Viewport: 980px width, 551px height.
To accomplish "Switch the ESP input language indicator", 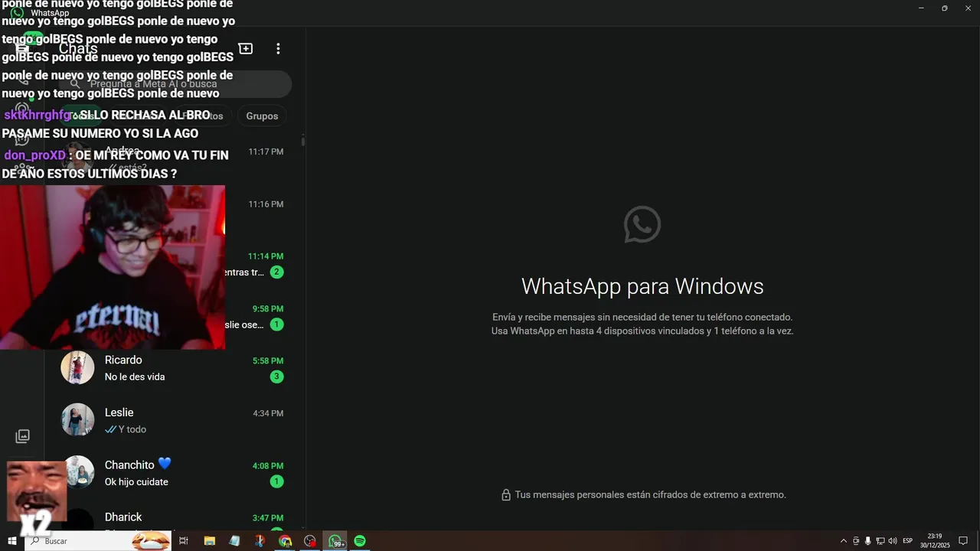I will coord(908,541).
